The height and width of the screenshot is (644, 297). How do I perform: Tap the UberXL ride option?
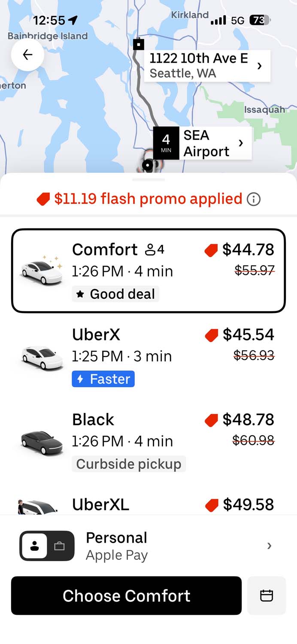tap(148, 505)
